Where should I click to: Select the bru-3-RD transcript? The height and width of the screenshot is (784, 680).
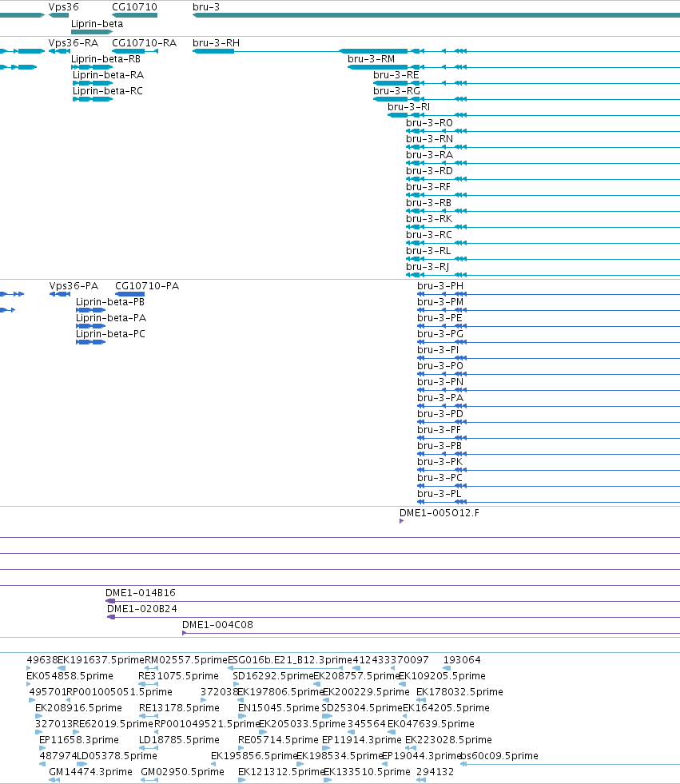tap(430, 171)
